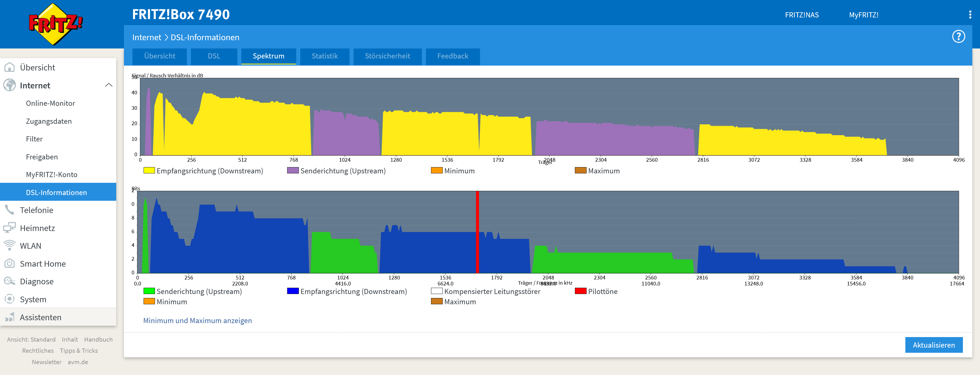Open MyFRITZ! link in header
The width and height of the screenshot is (980, 375).
click(x=863, y=15)
